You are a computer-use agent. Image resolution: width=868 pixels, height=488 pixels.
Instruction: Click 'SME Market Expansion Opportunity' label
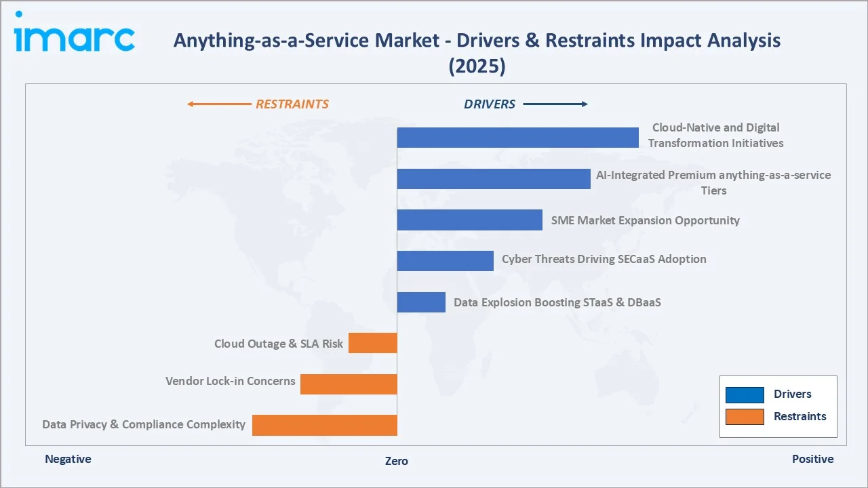click(645, 220)
